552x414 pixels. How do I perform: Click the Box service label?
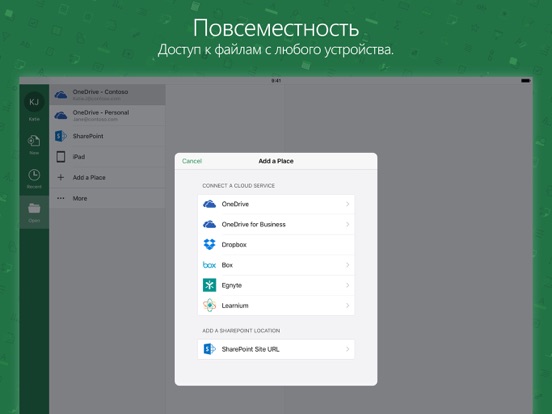pos(227,265)
